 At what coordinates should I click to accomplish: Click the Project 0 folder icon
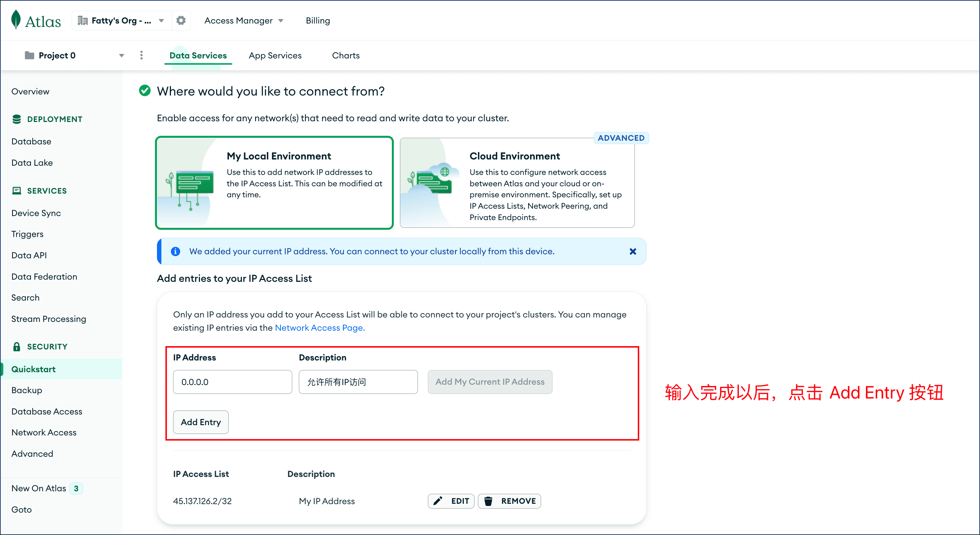pyautogui.click(x=29, y=55)
